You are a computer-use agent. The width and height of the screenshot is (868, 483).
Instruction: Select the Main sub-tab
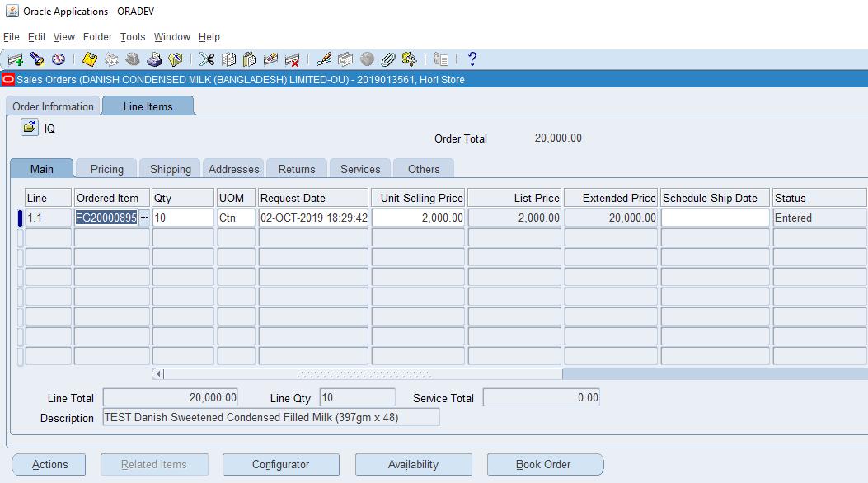coord(42,169)
